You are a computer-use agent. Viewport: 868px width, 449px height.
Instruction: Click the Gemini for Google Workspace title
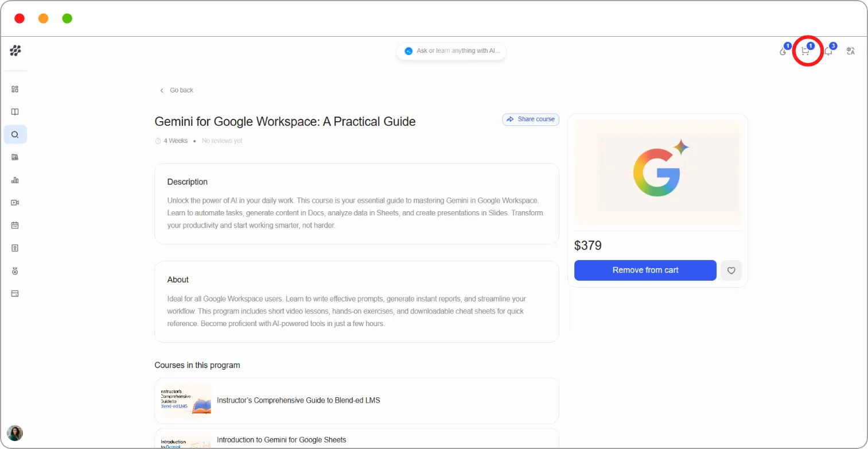coord(285,122)
